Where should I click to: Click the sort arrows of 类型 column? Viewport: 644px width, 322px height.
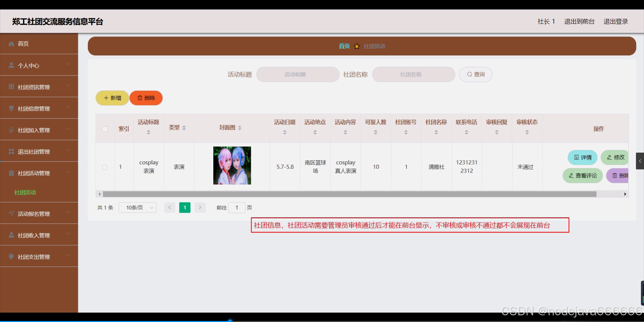[184, 128]
